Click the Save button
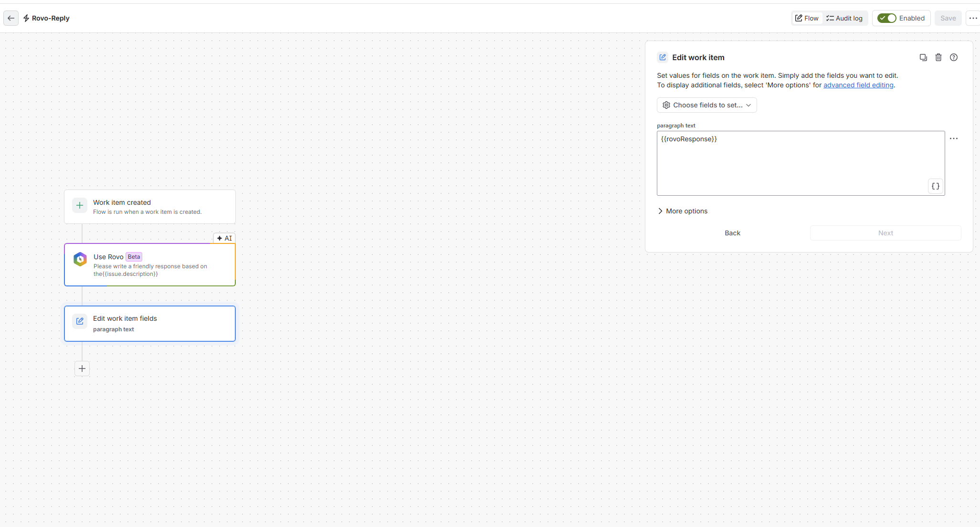Image resolution: width=980 pixels, height=527 pixels. click(948, 18)
